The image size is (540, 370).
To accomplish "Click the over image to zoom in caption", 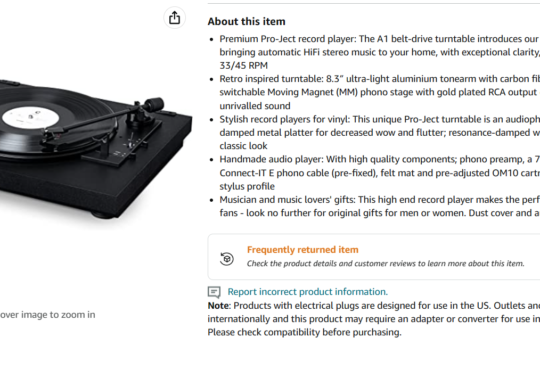I will tap(48, 315).
